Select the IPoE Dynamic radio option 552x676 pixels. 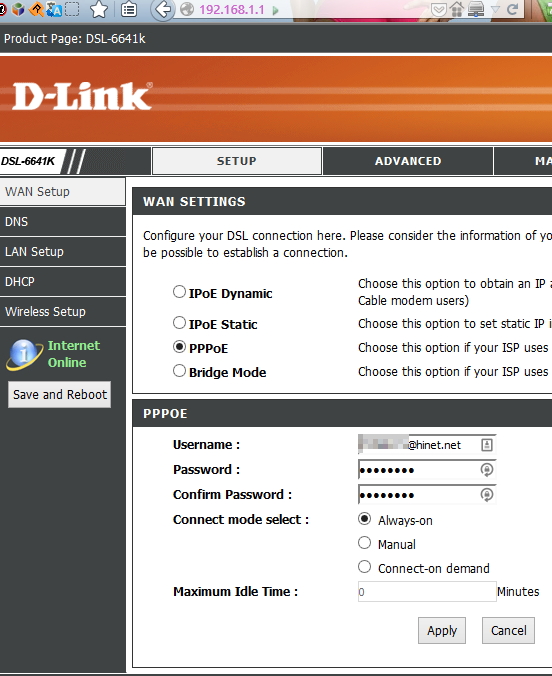pyautogui.click(x=179, y=292)
